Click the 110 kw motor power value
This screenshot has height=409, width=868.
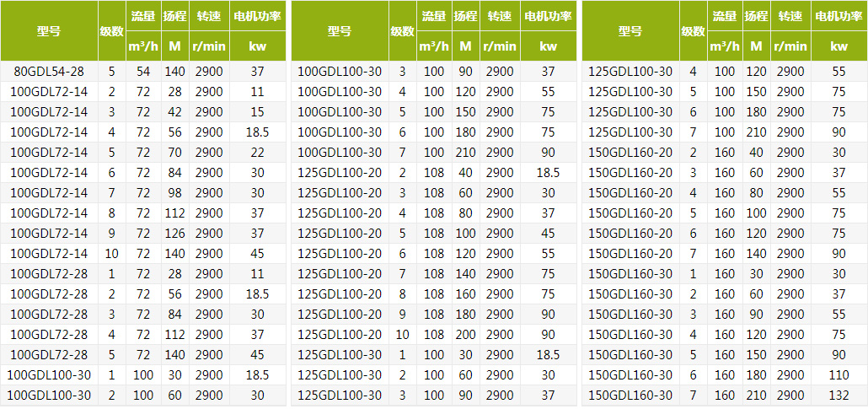[x=839, y=375]
